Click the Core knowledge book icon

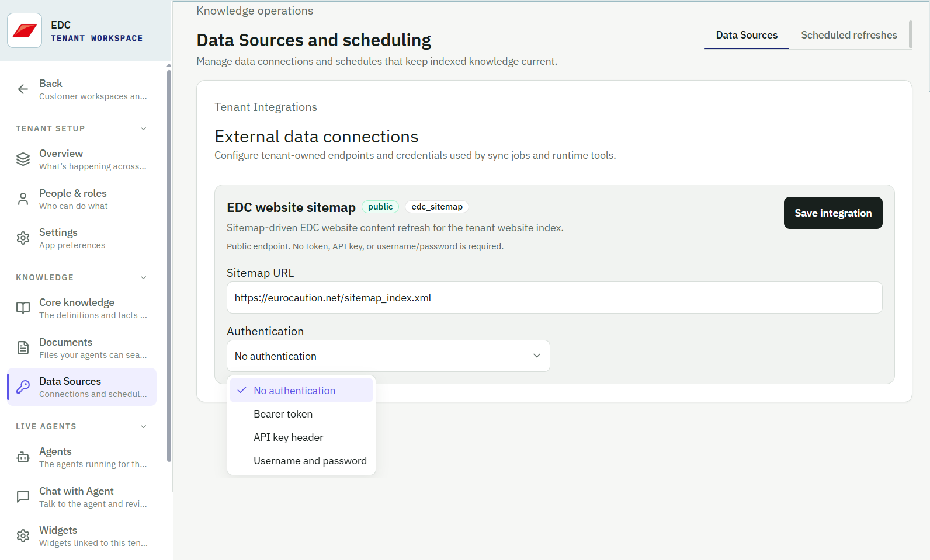tap(23, 308)
